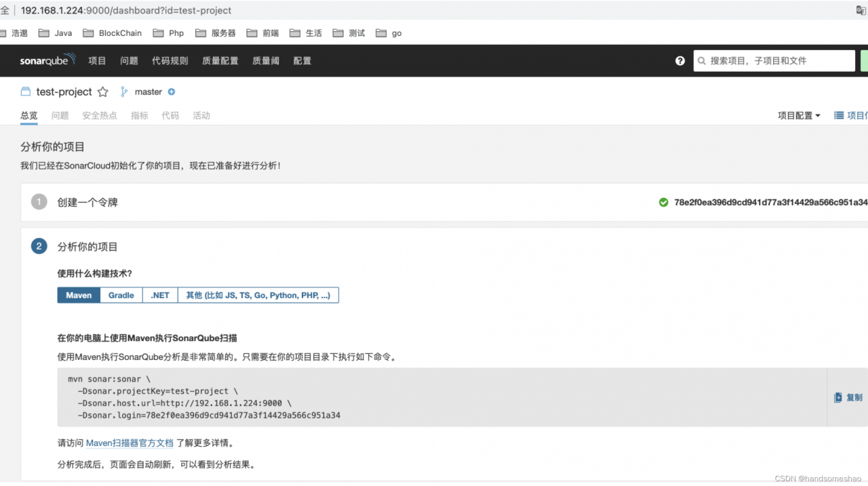Click the mvn sonar:sonar command line
868x486 pixels.
pos(109,379)
